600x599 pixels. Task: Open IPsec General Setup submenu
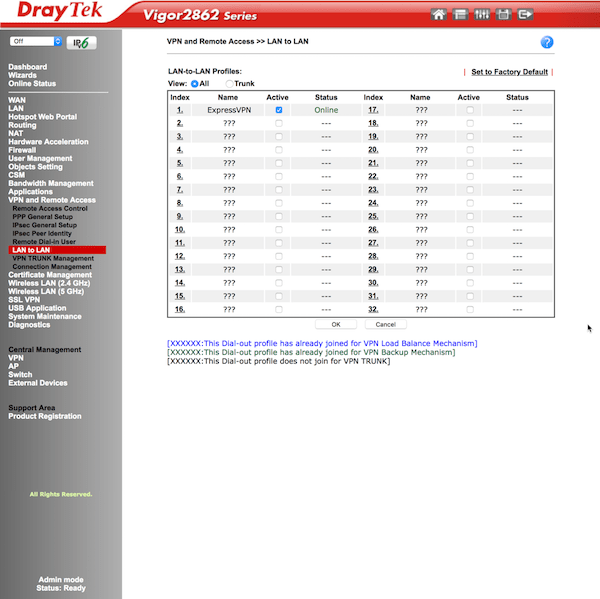[x=44, y=225]
